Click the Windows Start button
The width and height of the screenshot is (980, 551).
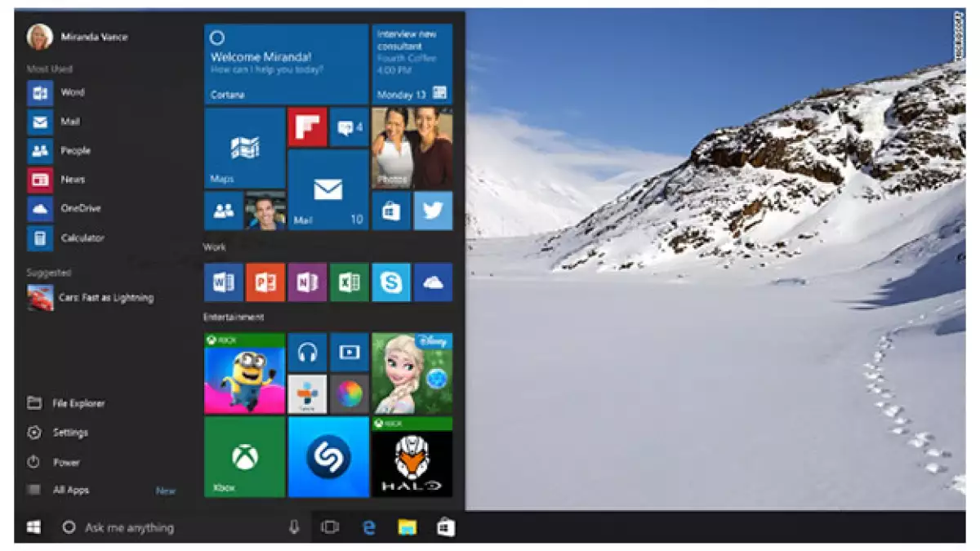tap(34, 527)
